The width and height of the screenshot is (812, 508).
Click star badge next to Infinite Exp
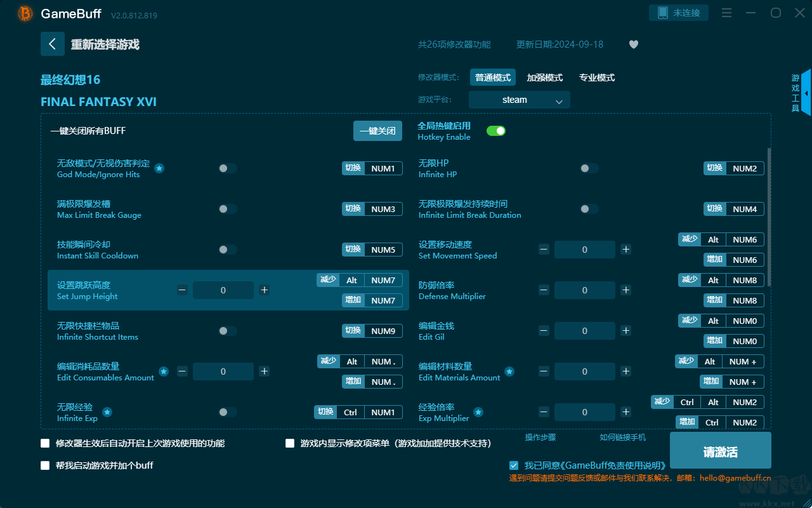(107, 412)
